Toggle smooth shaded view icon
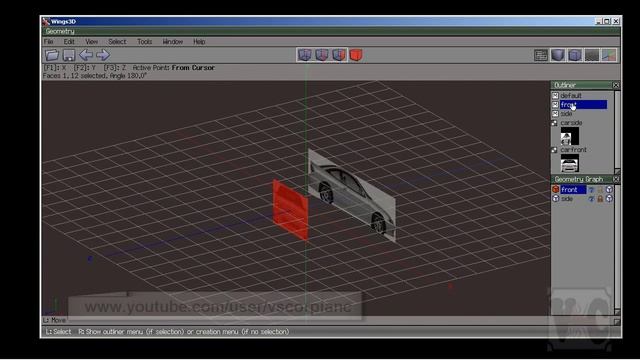Image resolution: width=640 pixels, height=360 pixels. click(x=558, y=55)
